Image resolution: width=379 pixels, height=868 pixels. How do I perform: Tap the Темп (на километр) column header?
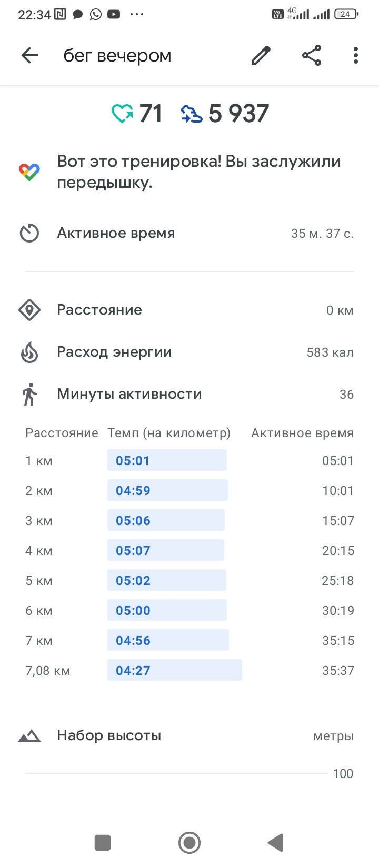[x=169, y=433]
